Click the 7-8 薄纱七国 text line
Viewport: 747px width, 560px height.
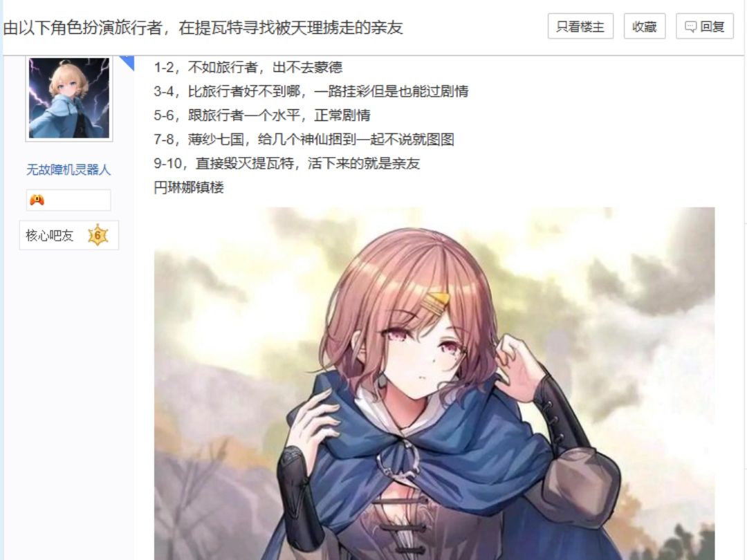304,140
